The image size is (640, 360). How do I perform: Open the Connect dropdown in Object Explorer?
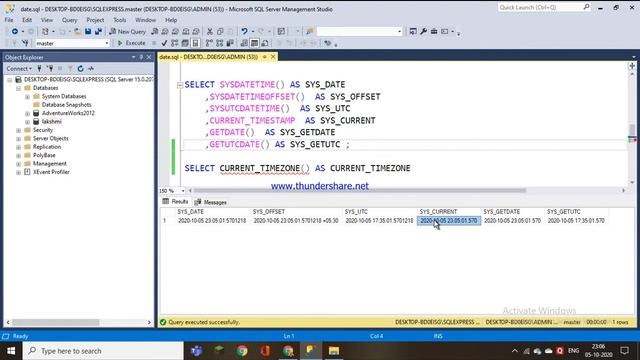click(19, 69)
